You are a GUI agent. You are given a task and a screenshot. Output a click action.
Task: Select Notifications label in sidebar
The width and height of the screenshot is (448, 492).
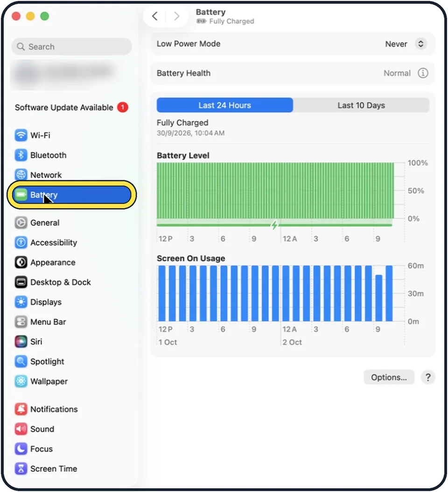[x=54, y=409]
